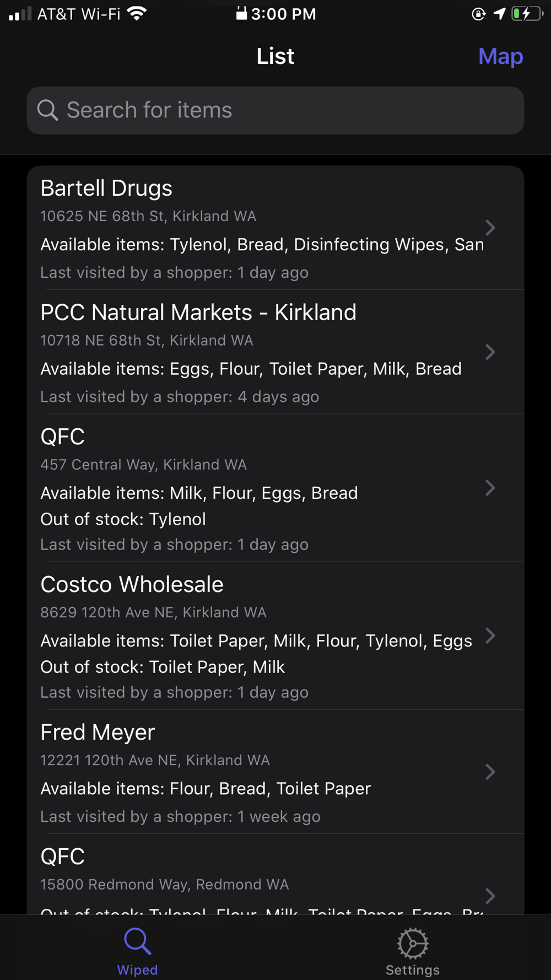Viewport: 551px width, 980px height.
Task: Expand Costco Wholesale entry chevron
Action: point(490,636)
